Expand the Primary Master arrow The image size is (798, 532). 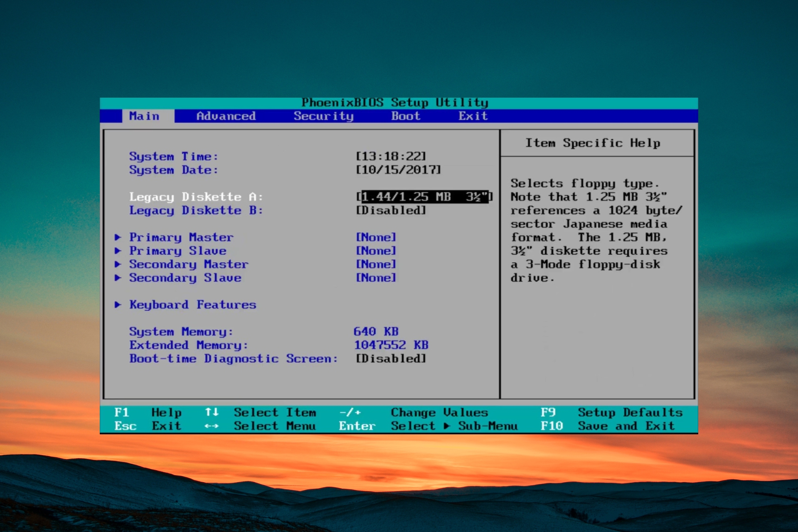[x=118, y=237]
